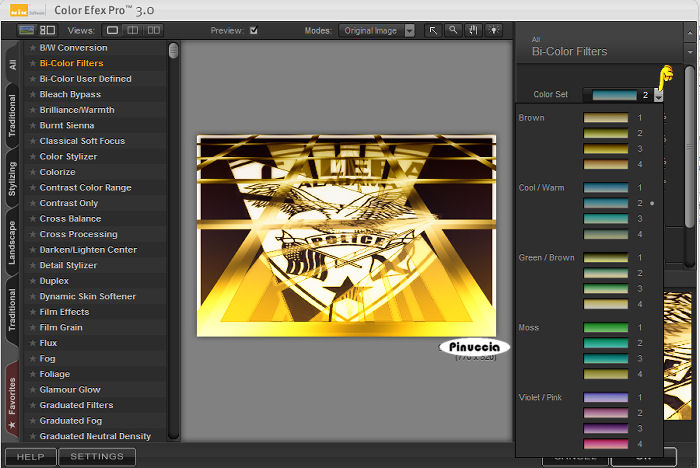This screenshot has height=468, width=700.
Task: Select the Flux filter
Action: point(48,343)
